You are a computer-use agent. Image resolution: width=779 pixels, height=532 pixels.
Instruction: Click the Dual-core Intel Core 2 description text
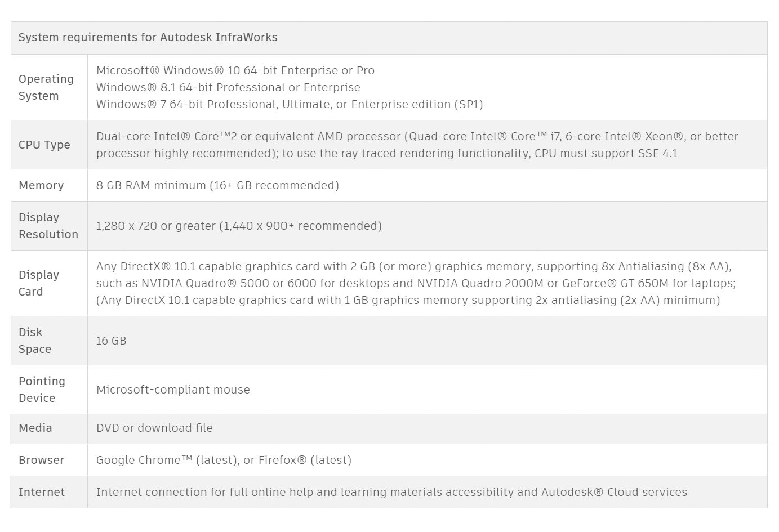(417, 145)
